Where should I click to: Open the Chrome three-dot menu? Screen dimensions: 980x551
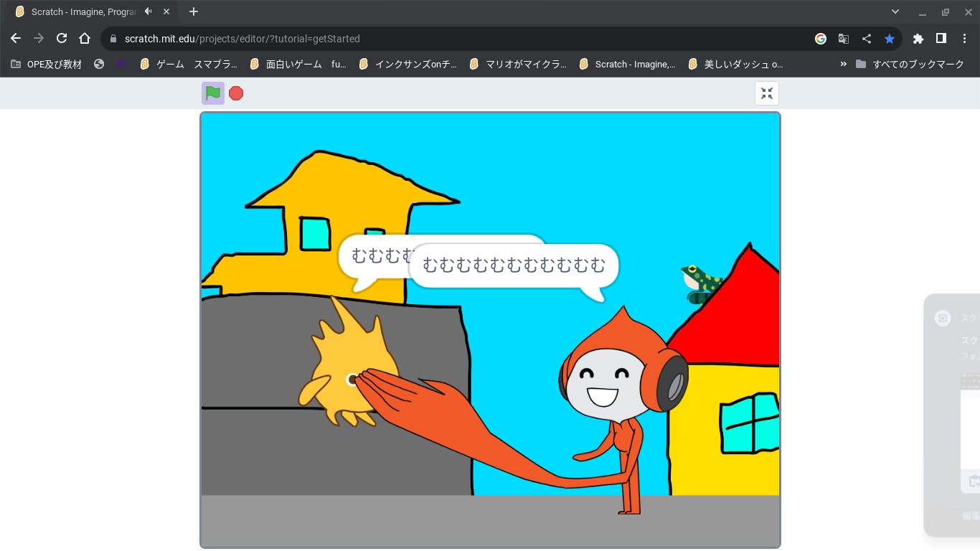(963, 39)
